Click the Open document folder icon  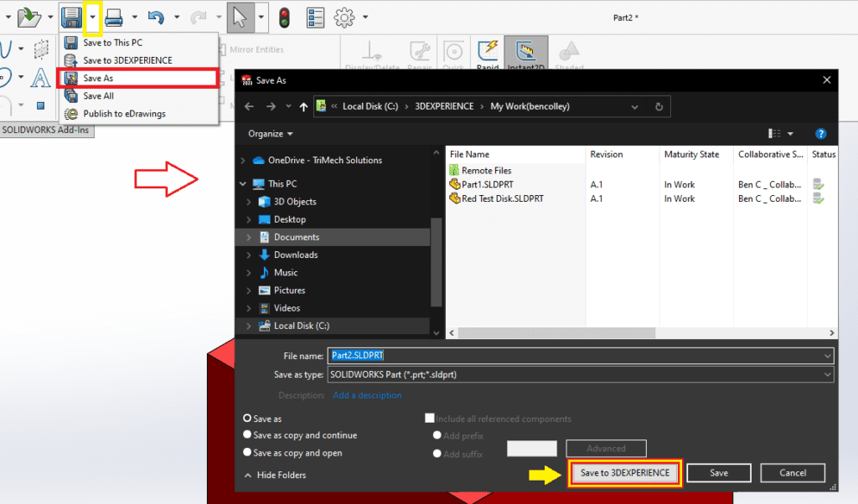pyautogui.click(x=29, y=18)
